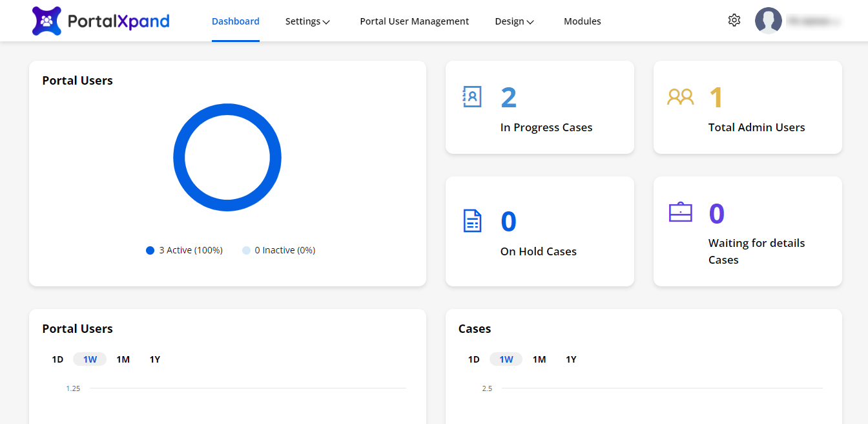
Task: Click the In Progress Cases count 2
Action: [x=508, y=98]
